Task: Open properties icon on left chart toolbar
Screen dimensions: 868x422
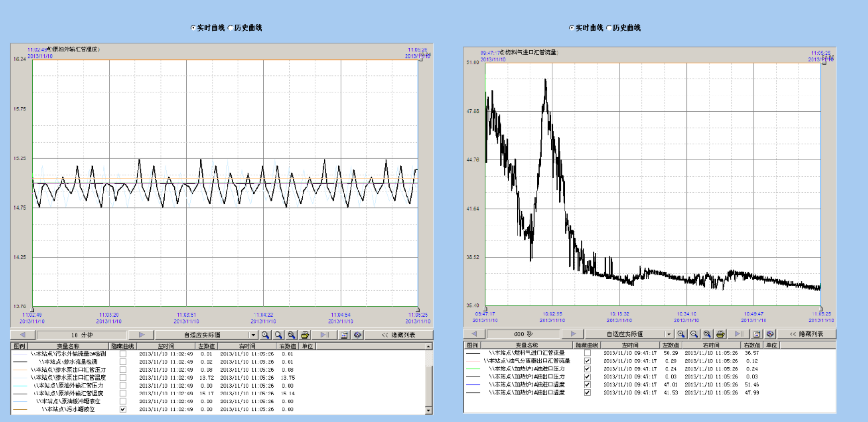Action: point(344,334)
